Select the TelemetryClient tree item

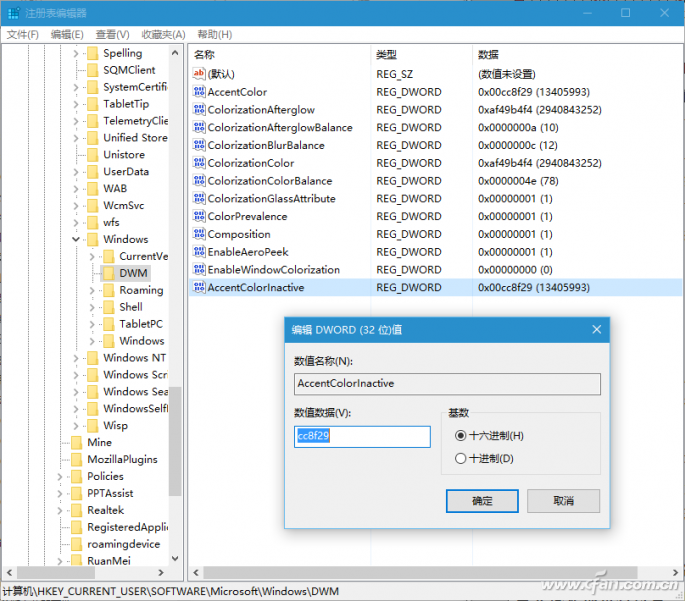click(135, 121)
